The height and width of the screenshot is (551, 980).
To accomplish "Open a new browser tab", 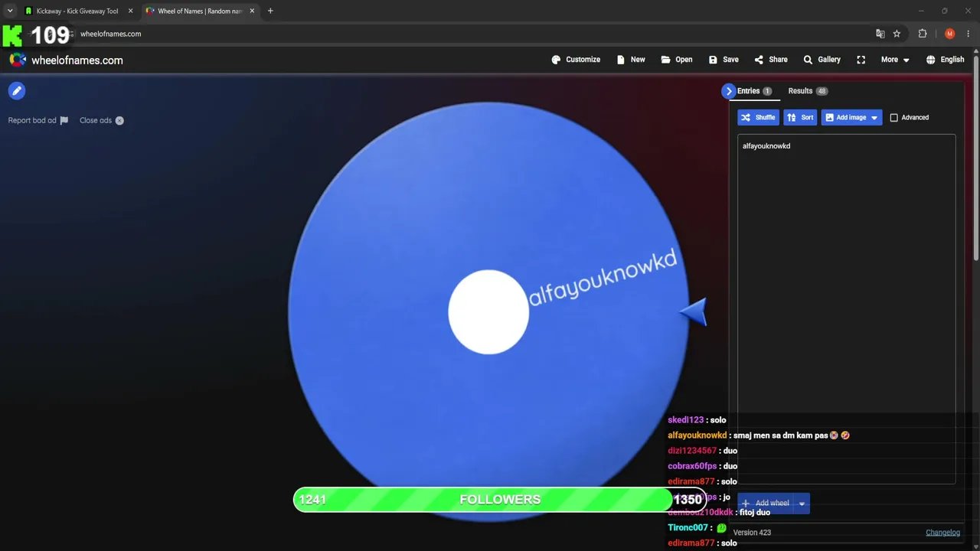I will click(270, 11).
